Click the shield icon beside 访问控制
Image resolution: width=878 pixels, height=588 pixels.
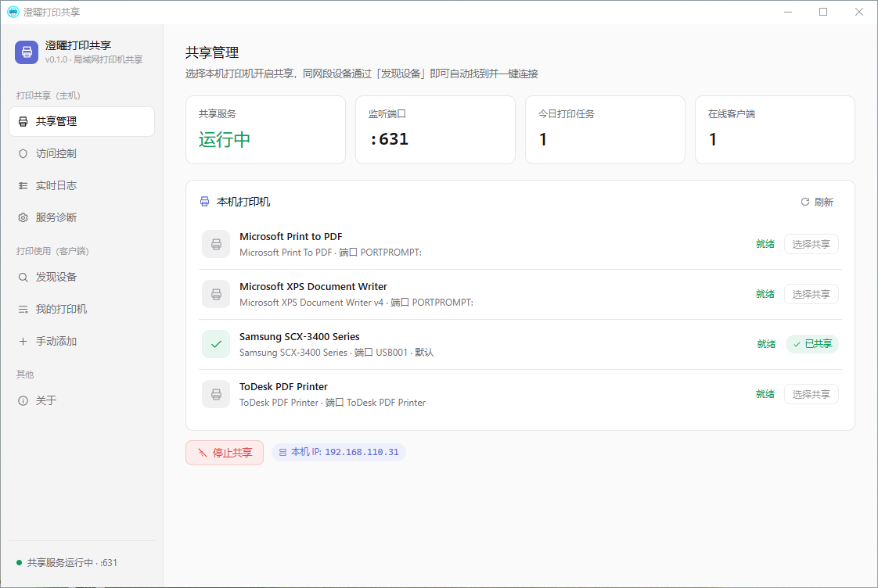coord(23,153)
